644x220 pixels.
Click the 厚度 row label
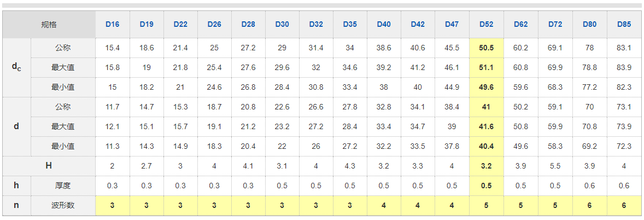63,186
